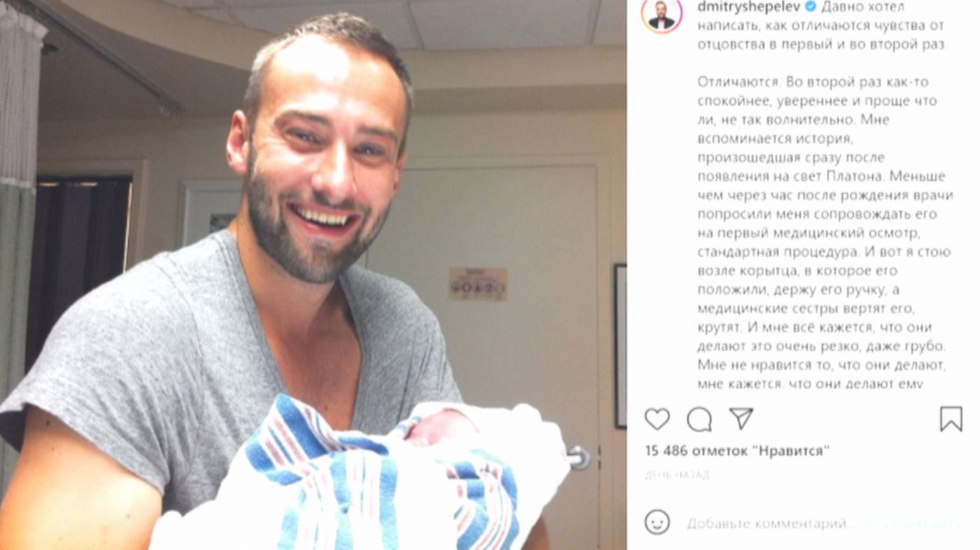Click the photo of man holding baby
The image size is (980, 550).
pos(313,275)
